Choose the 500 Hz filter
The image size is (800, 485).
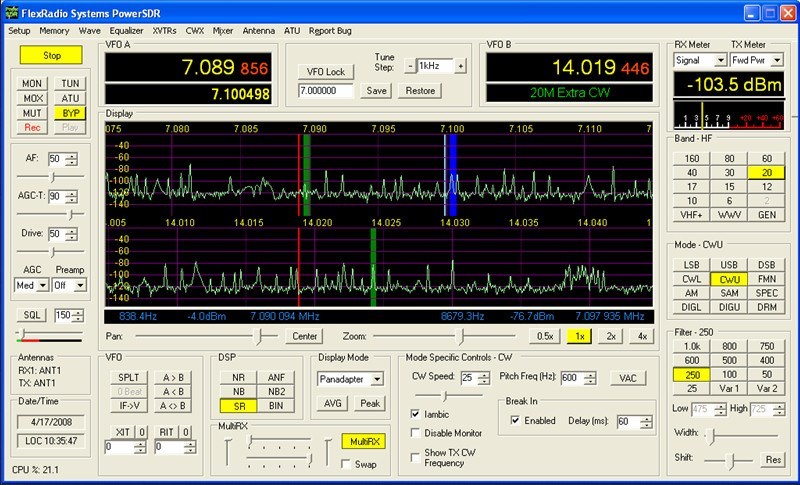(x=728, y=359)
